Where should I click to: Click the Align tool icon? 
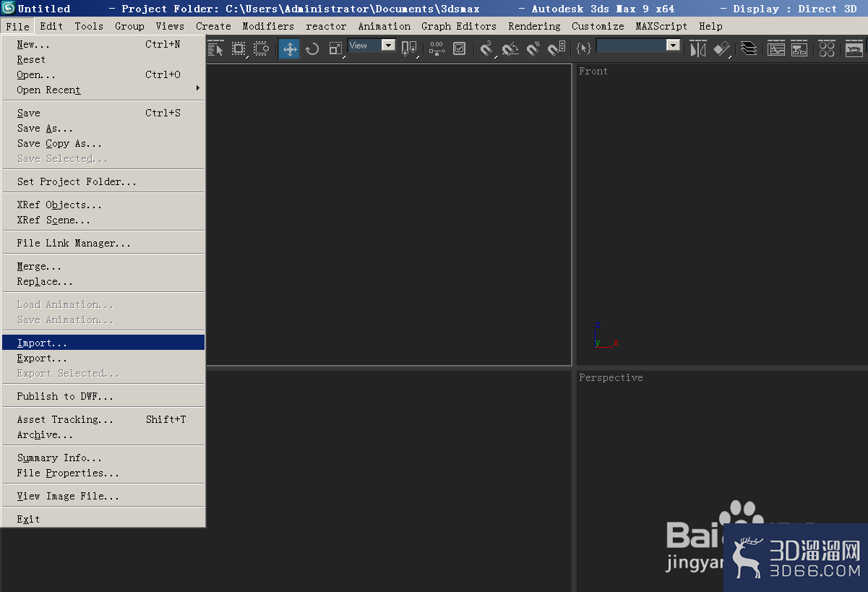(721, 49)
